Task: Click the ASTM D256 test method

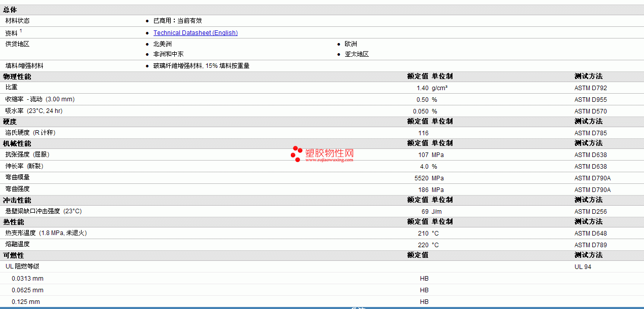Action: 590,212
